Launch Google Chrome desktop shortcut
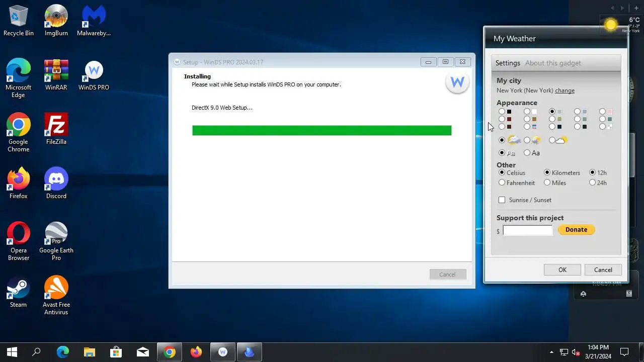The width and height of the screenshot is (644, 362). point(19,132)
